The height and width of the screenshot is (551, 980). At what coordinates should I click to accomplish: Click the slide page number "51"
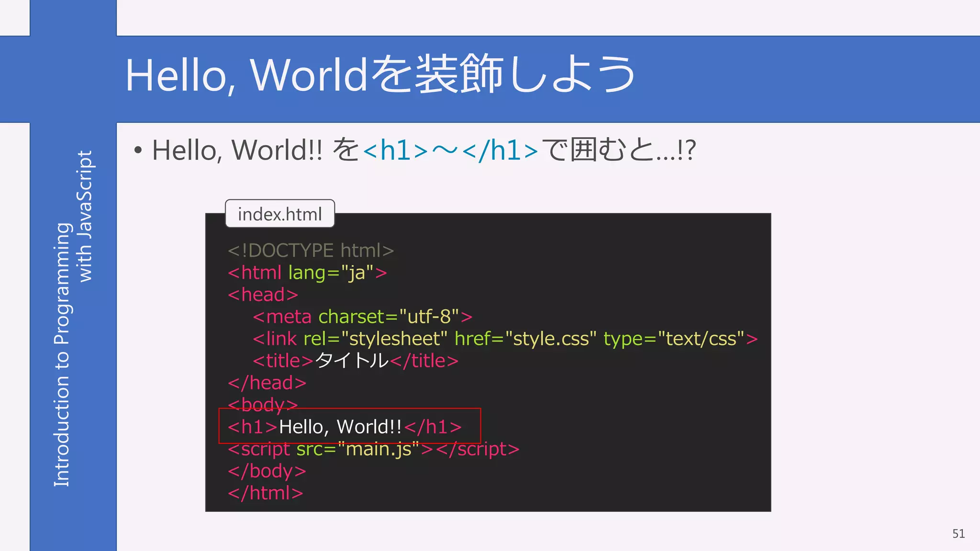coord(958,534)
